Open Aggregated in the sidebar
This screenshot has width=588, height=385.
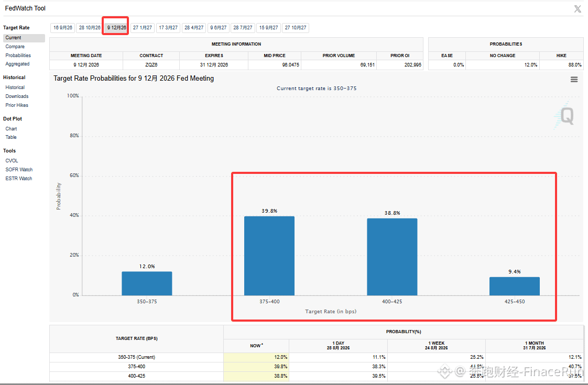tap(17, 64)
